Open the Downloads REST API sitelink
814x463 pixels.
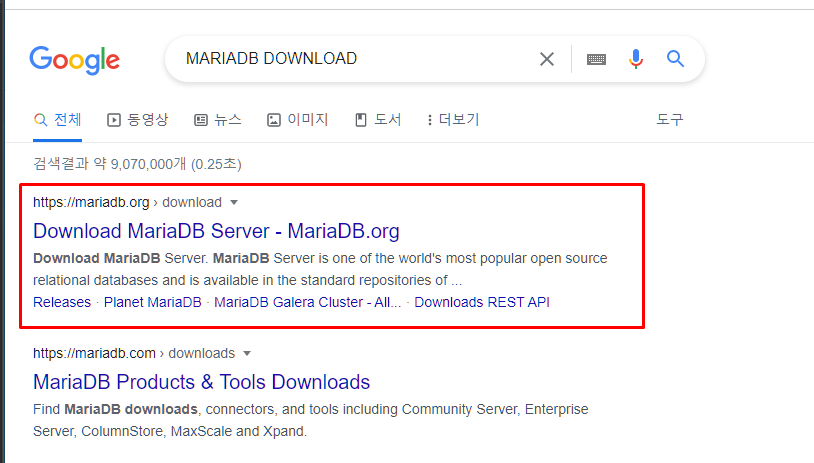pos(482,302)
